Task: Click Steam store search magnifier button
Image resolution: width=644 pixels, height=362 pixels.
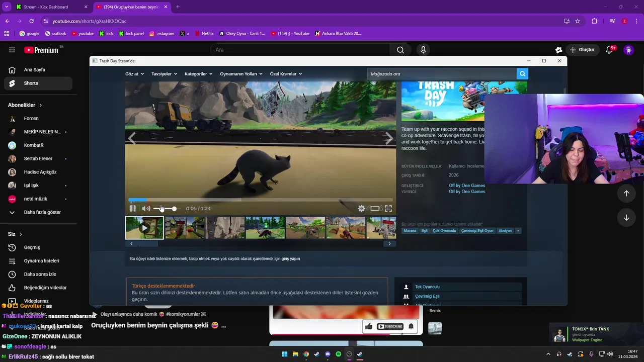Action: point(522,74)
